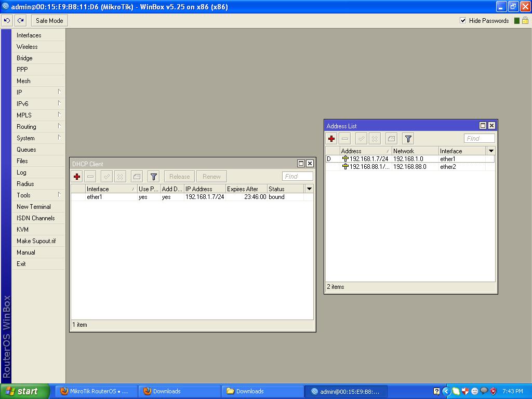Expand hidden system tray icons arrow
The width and height of the screenshot is (532, 399).
click(446, 391)
